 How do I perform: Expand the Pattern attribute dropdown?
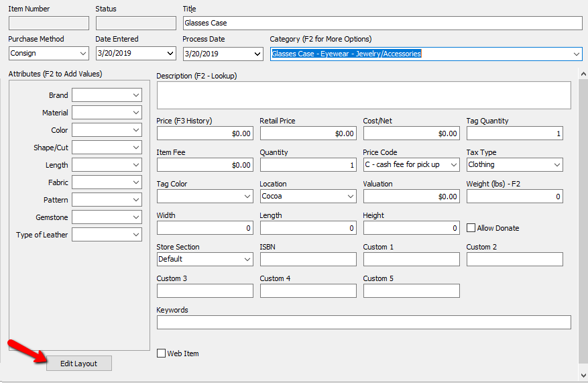(107, 200)
